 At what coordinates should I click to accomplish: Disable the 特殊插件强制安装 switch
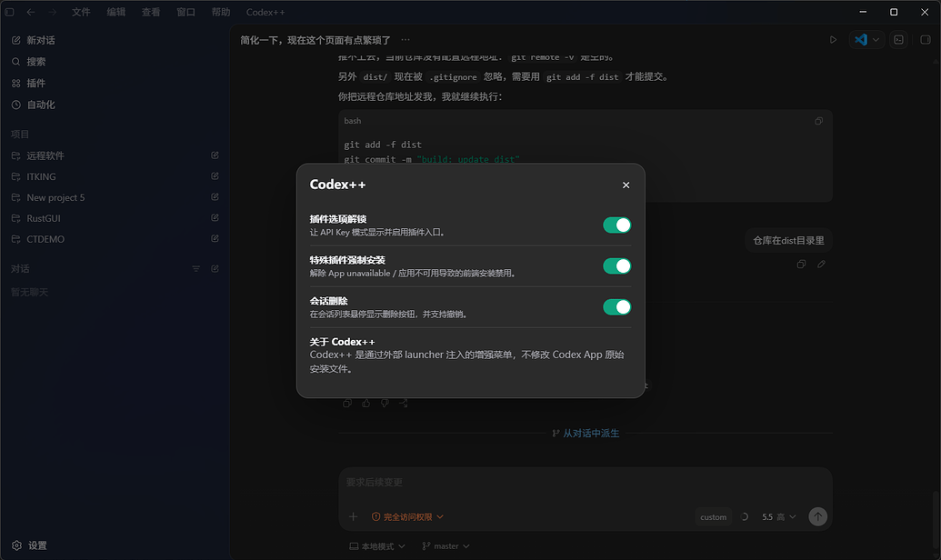(x=617, y=265)
